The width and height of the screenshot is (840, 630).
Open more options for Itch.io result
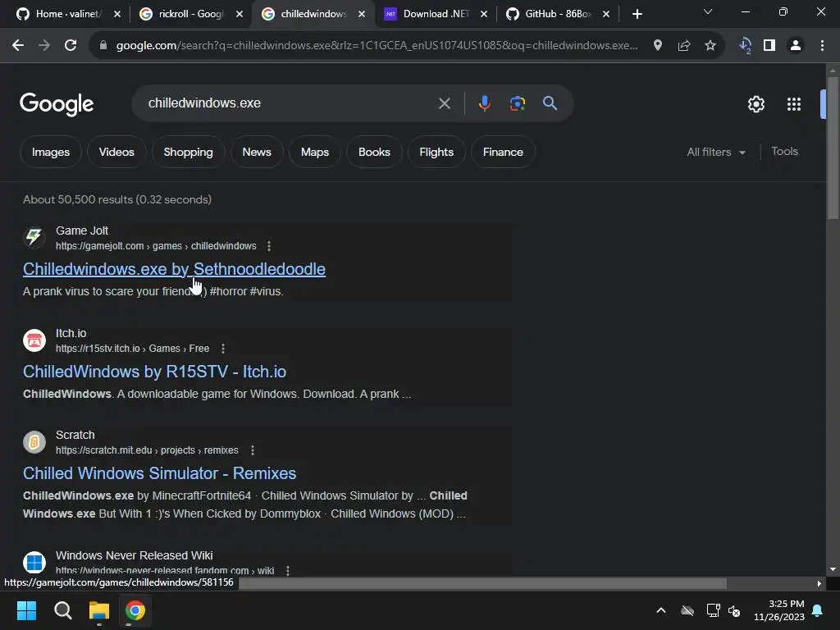click(223, 348)
